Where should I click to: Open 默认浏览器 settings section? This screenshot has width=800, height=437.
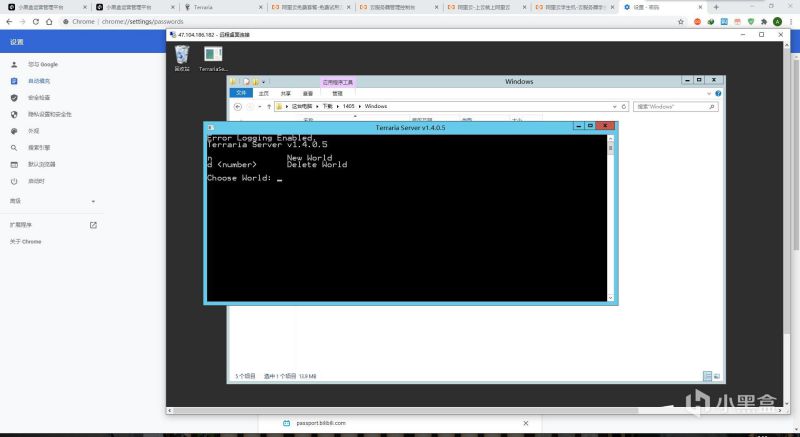point(42,165)
